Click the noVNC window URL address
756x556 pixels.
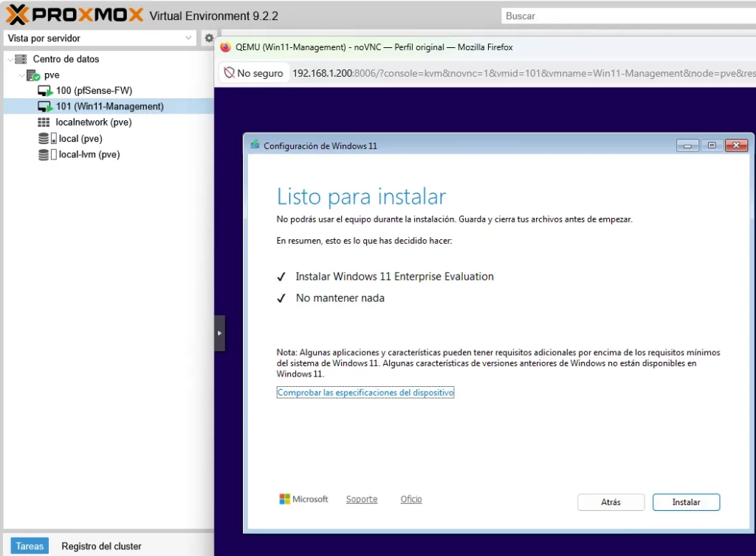point(523,73)
